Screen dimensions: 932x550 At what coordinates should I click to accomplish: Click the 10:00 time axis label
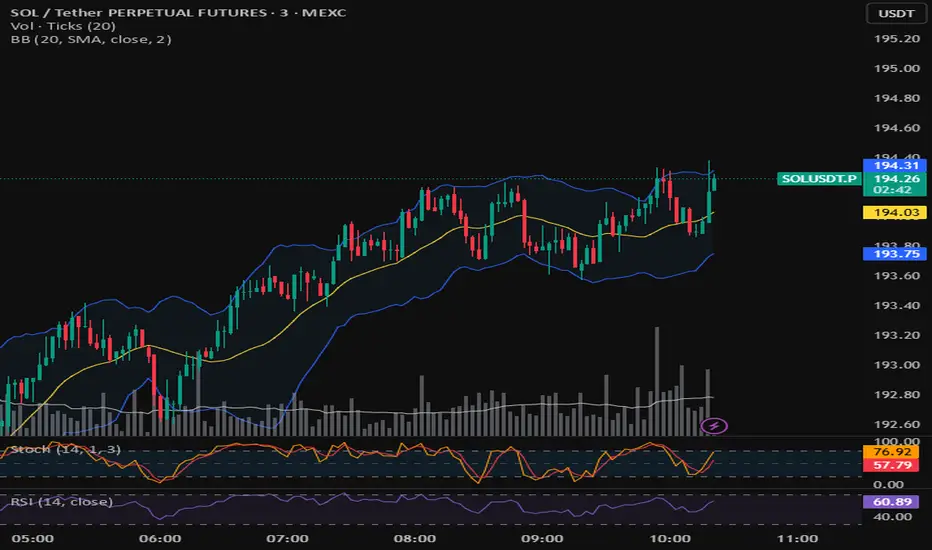pyautogui.click(x=670, y=539)
